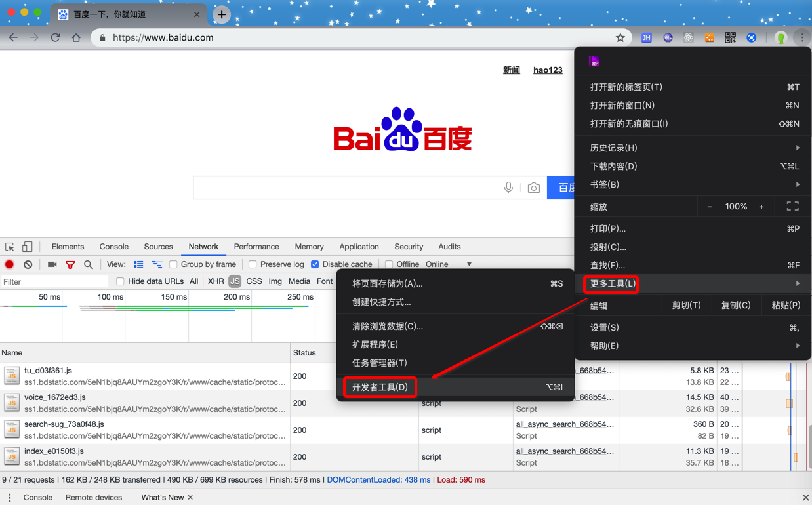Clear the network log

coord(28,264)
